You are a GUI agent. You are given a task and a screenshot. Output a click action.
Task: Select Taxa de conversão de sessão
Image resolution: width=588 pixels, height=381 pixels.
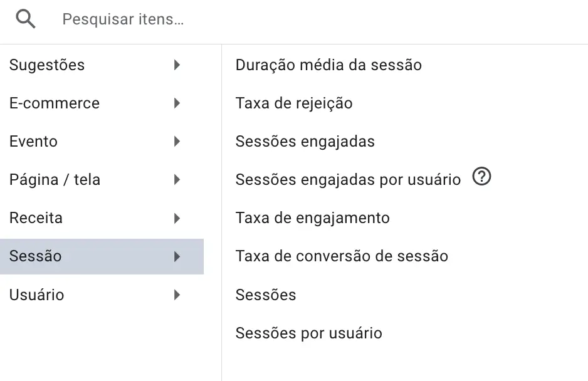[342, 256]
